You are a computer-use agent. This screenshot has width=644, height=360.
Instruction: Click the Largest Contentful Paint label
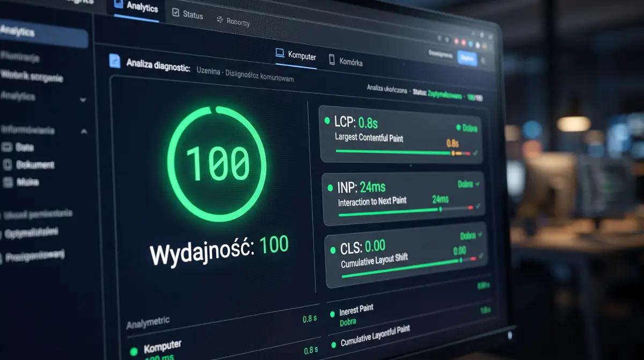369,136
